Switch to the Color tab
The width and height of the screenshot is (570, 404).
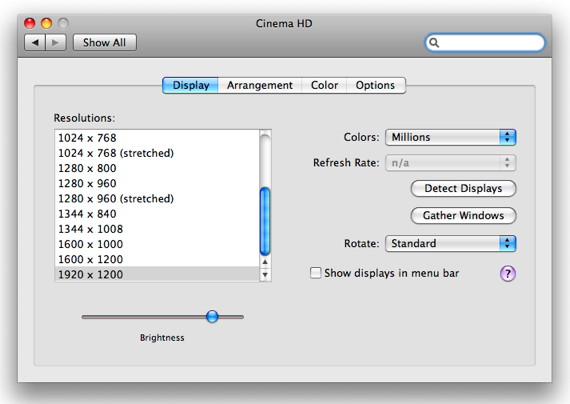click(x=324, y=85)
